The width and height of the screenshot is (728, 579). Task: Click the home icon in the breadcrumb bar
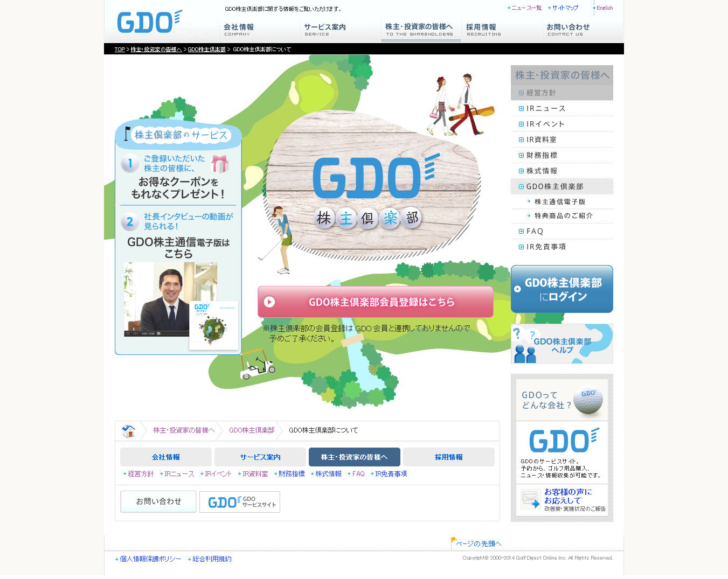[x=128, y=431]
